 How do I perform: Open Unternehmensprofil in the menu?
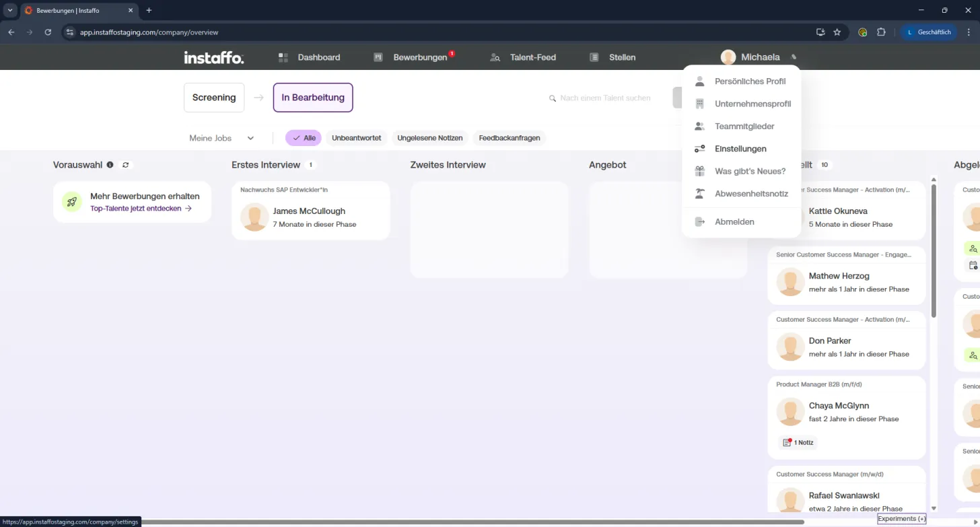(x=741, y=104)
